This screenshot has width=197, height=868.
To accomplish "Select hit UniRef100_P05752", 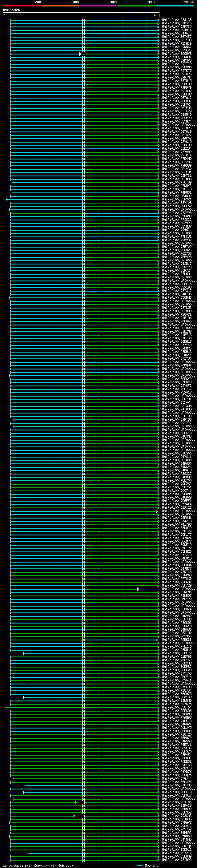I will (x=177, y=829).
